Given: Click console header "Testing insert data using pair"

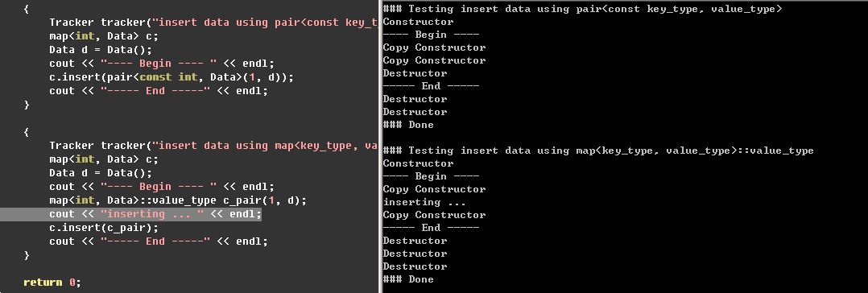Looking at the screenshot, I should tap(582, 9).
